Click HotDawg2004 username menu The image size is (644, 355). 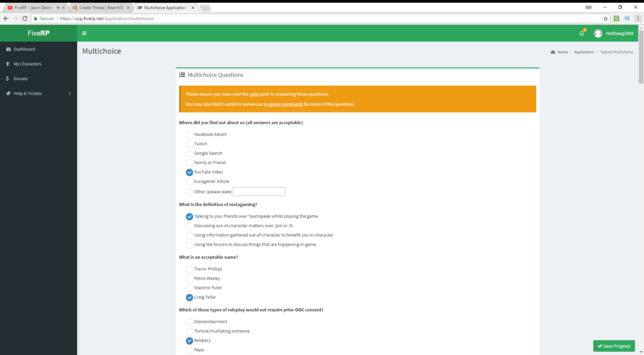(619, 34)
